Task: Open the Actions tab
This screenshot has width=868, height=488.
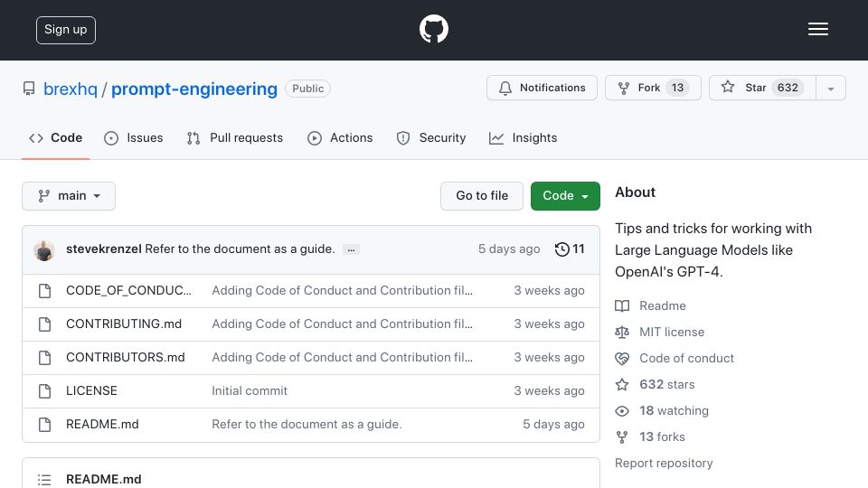Action: pyautogui.click(x=340, y=137)
